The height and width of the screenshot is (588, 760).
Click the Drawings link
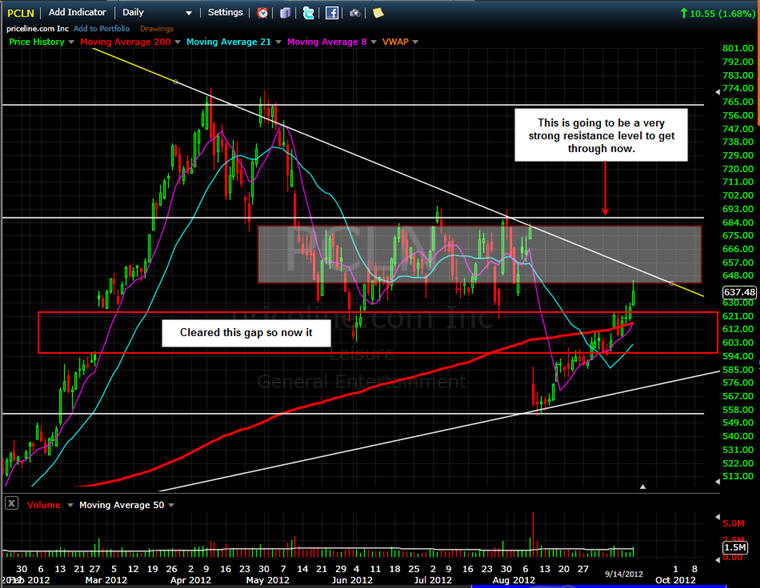point(157,29)
